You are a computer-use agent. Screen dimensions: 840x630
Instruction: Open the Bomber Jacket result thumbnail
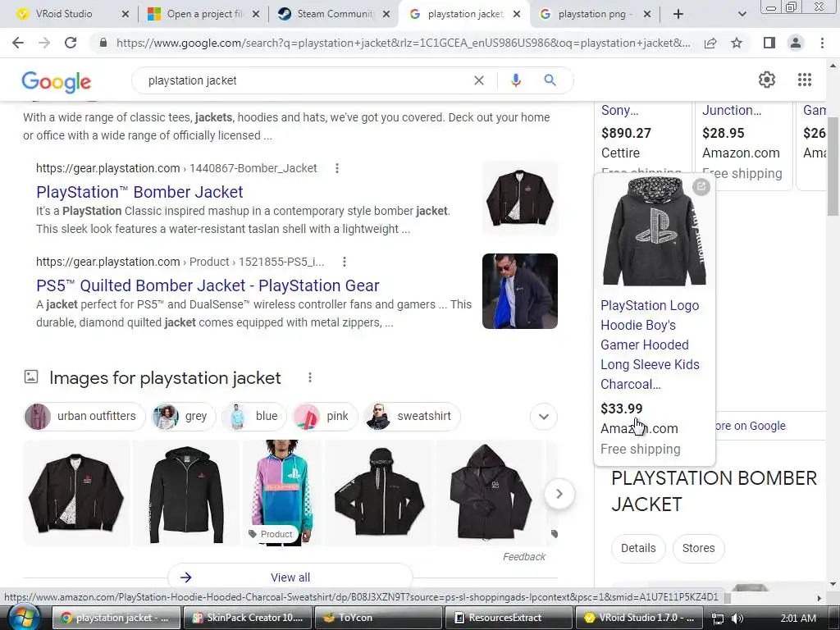pyautogui.click(x=519, y=199)
